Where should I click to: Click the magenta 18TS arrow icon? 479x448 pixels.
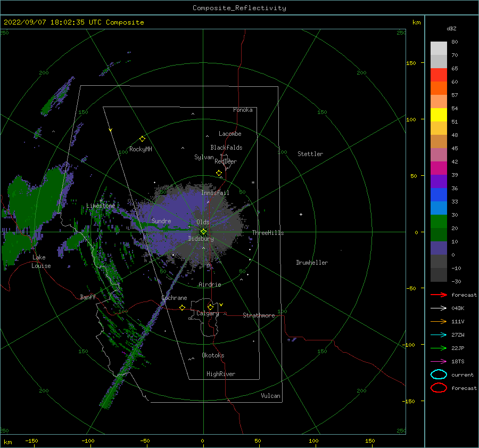tap(439, 362)
